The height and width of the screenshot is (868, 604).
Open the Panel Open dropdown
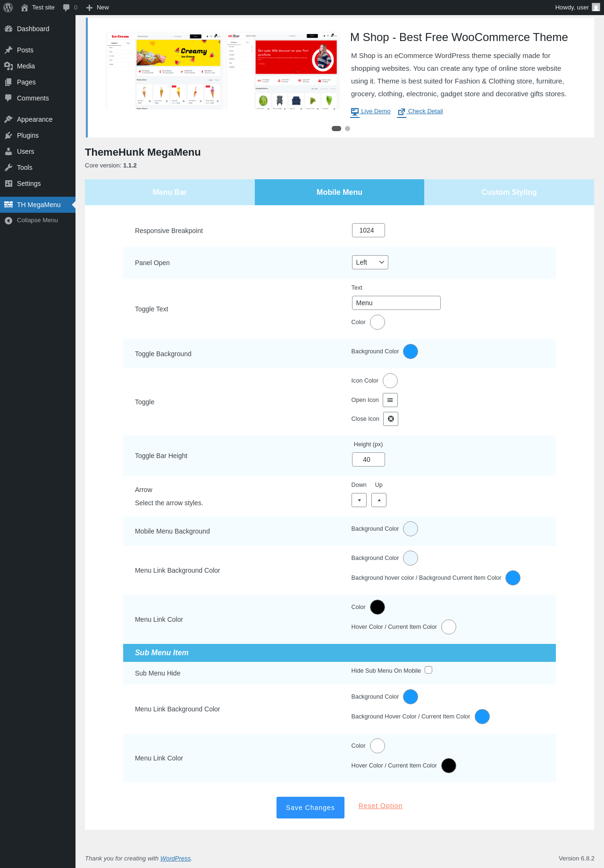[x=370, y=262]
